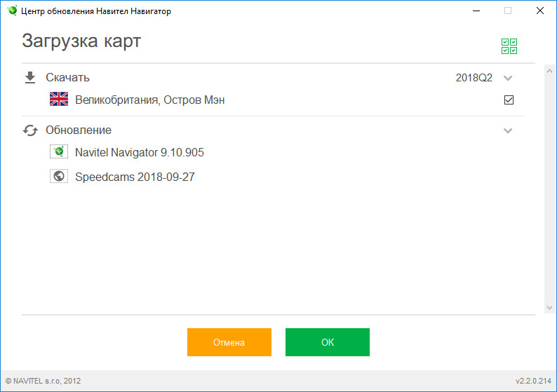The width and height of the screenshot is (557, 392).
Task: Click the scrollbar down arrow
Action: pos(549,307)
